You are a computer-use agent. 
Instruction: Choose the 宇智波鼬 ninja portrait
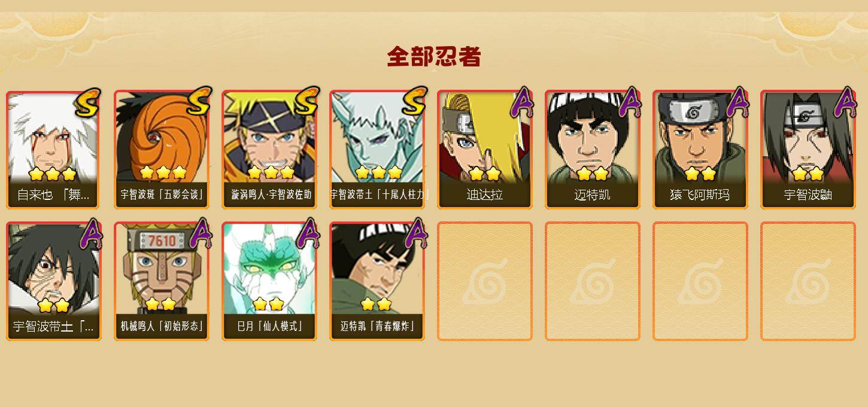808,150
